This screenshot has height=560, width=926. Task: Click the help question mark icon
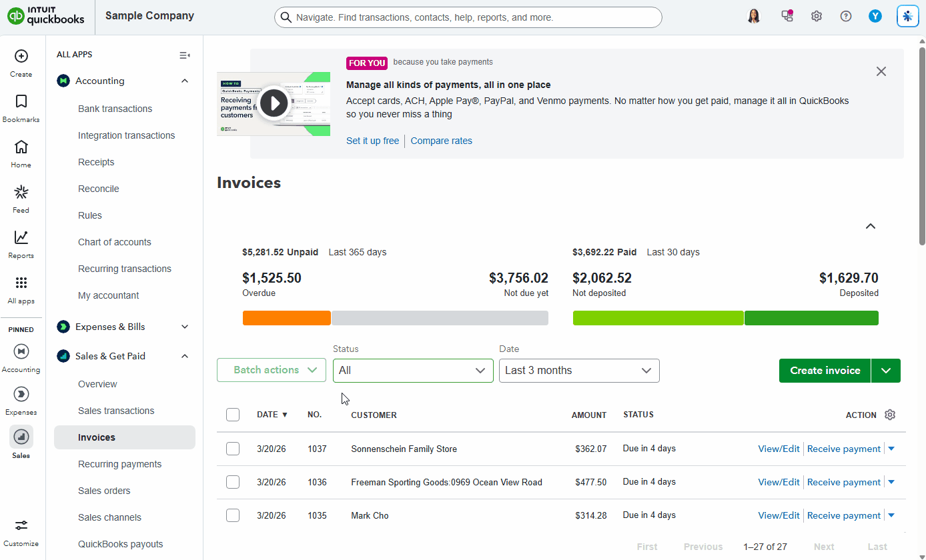tap(846, 17)
